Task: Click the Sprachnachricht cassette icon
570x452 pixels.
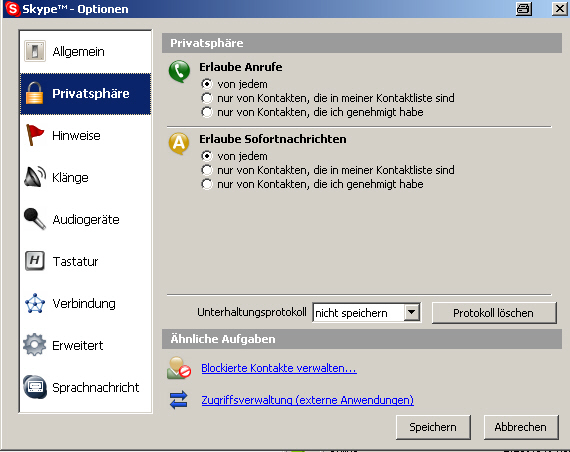Action: (x=35, y=387)
